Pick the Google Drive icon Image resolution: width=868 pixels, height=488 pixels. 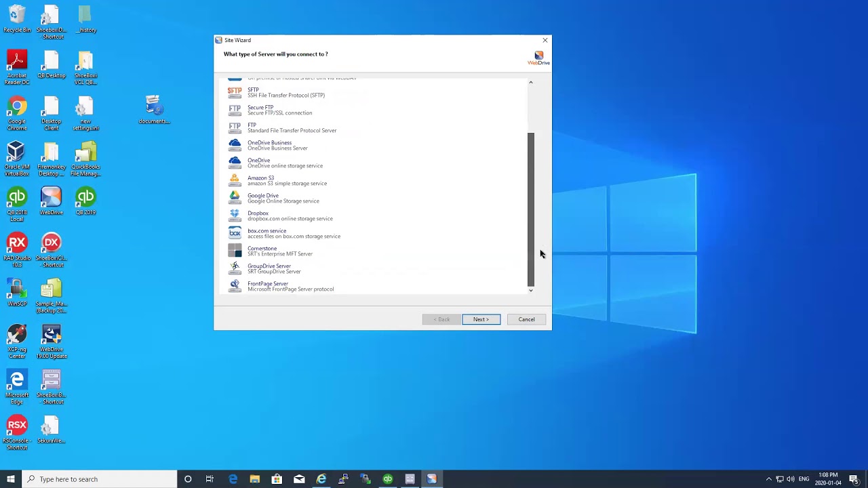tap(235, 198)
